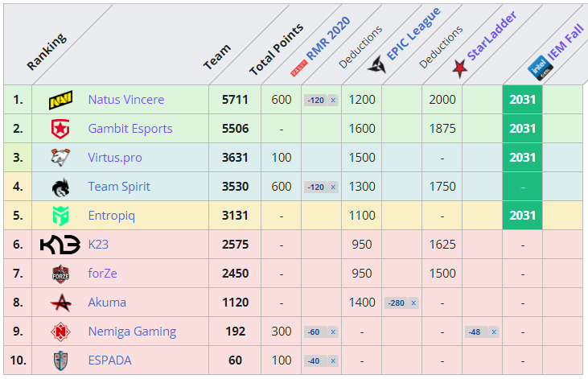Click the Entropiq green logo

point(61,216)
